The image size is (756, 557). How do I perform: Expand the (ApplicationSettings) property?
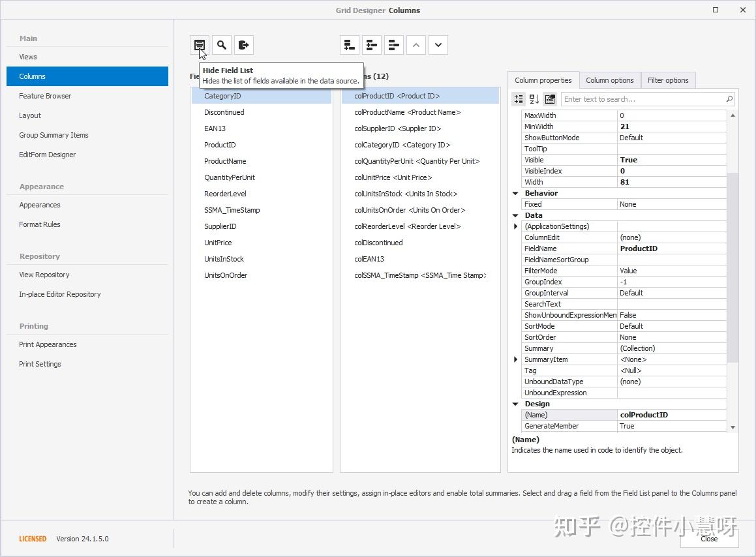[515, 226]
